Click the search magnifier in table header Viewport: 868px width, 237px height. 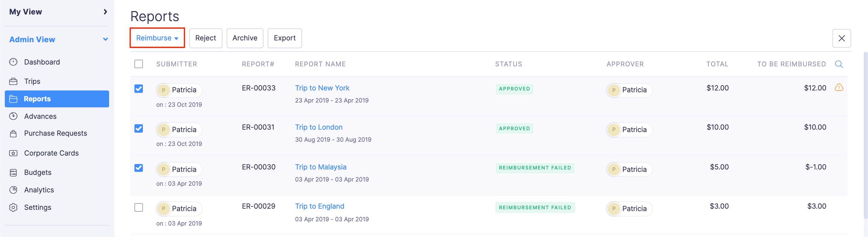point(838,64)
